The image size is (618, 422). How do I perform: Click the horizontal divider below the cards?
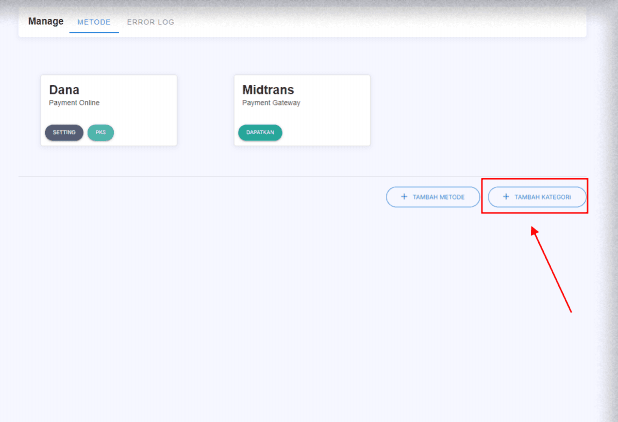click(x=200, y=177)
